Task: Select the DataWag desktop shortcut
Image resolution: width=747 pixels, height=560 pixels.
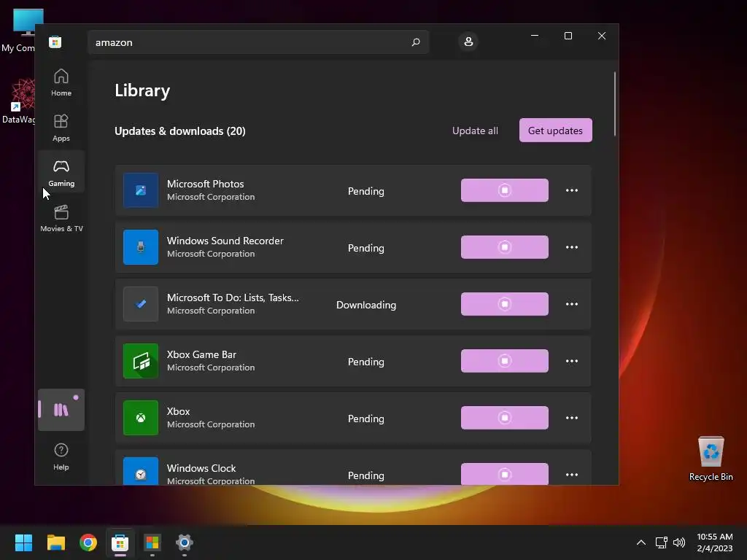Action: [18, 101]
